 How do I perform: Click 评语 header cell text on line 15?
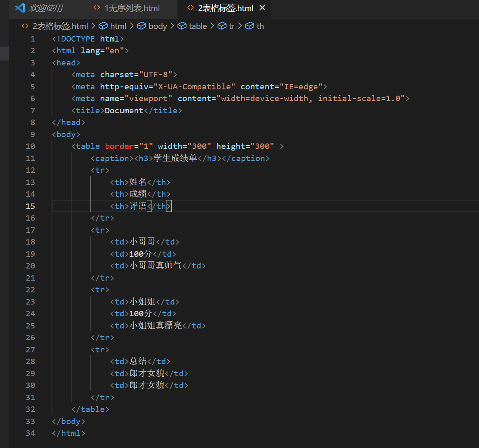(138, 206)
